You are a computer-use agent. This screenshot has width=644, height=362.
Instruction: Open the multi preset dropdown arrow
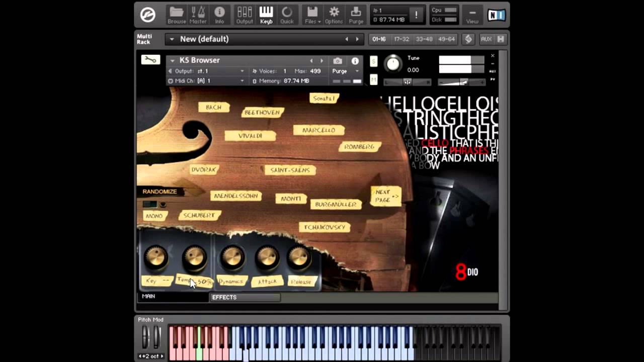(172, 39)
